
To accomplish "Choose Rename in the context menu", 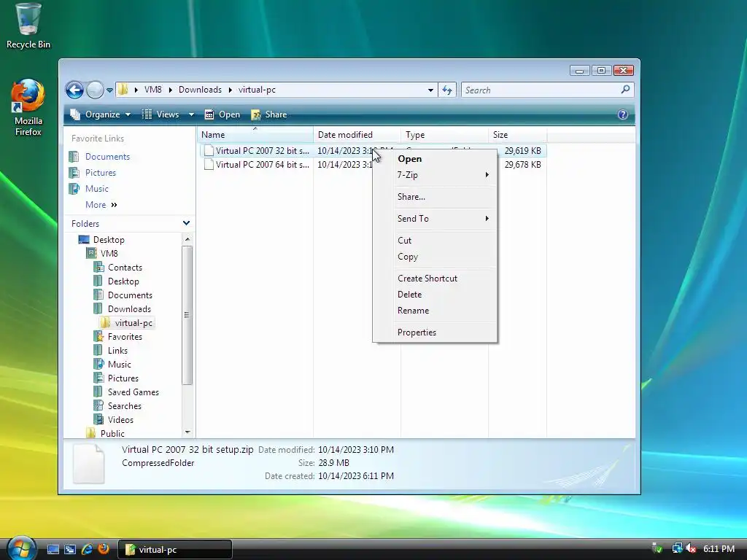I will [435, 311].
